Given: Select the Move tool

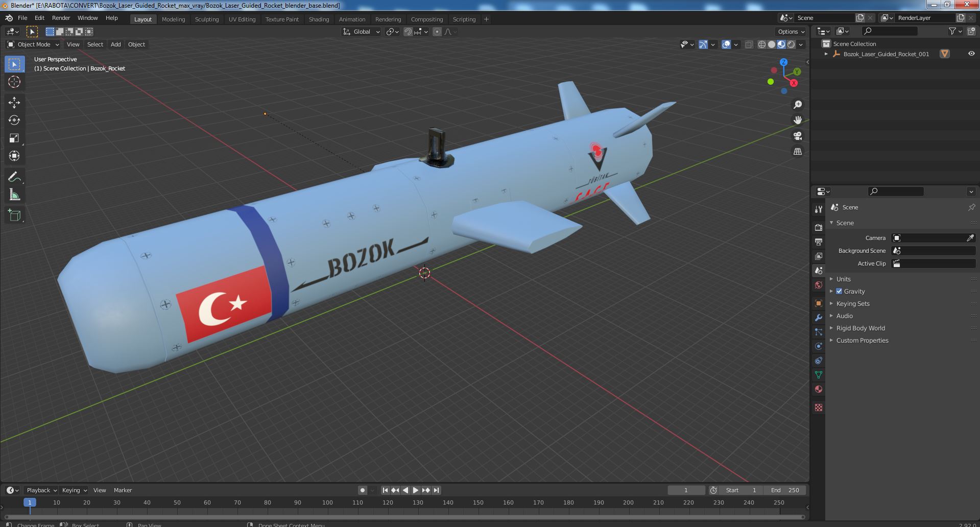Looking at the screenshot, I should coord(14,103).
